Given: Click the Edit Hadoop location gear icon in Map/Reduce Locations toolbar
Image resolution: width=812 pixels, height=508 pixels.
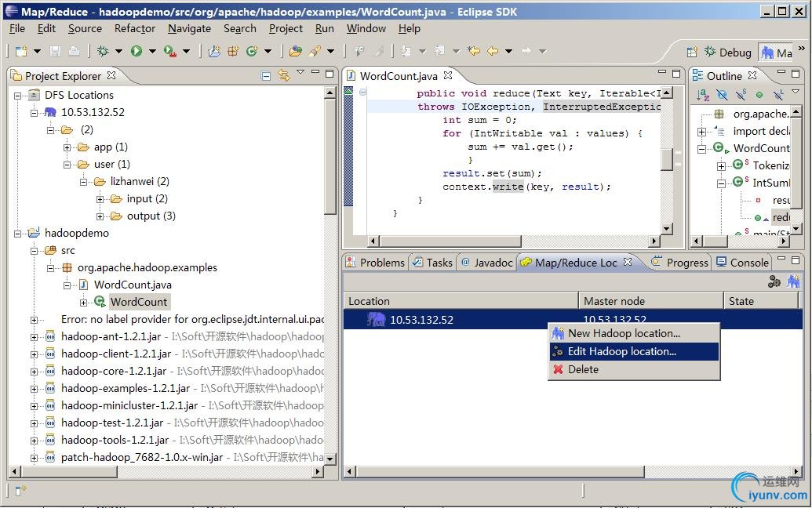Looking at the screenshot, I should point(774,281).
